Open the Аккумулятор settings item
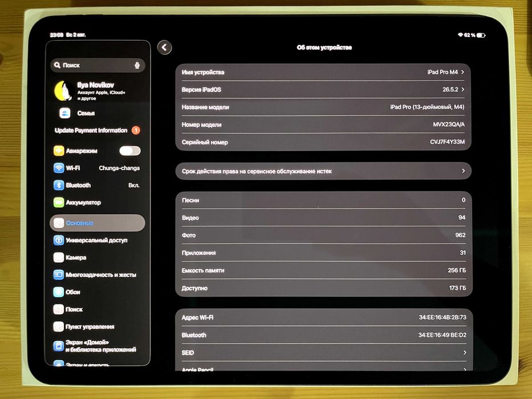The image size is (532, 399). click(98, 202)
